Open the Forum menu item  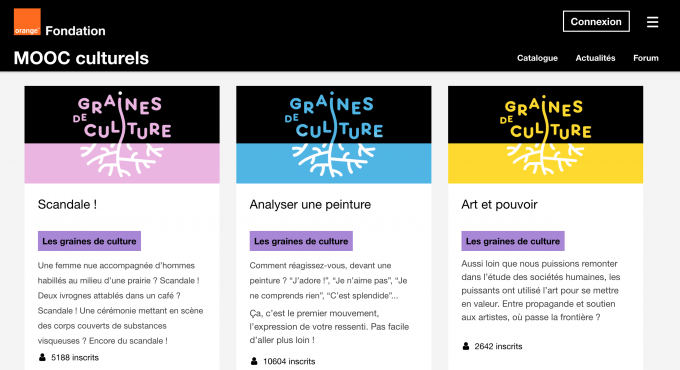645,58
